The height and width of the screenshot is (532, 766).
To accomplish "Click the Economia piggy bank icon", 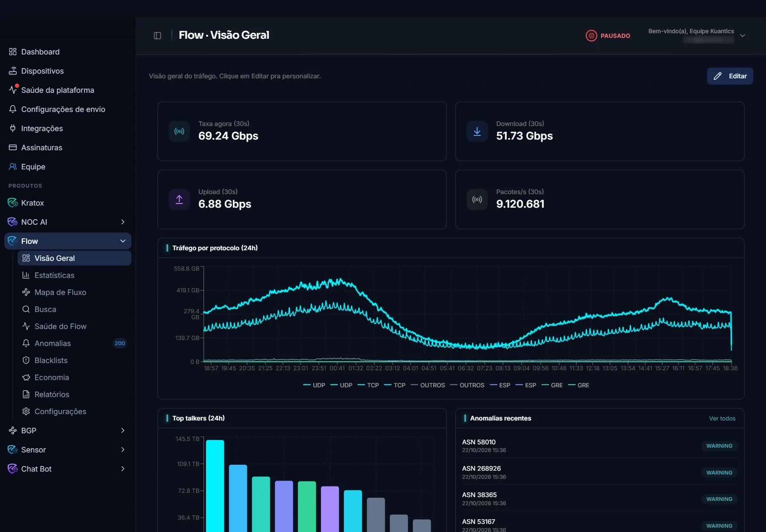I will [26, 378].
